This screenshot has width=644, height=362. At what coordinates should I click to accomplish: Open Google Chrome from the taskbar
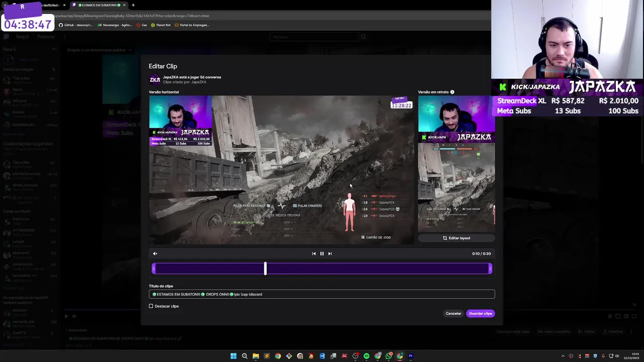(278, 356)
